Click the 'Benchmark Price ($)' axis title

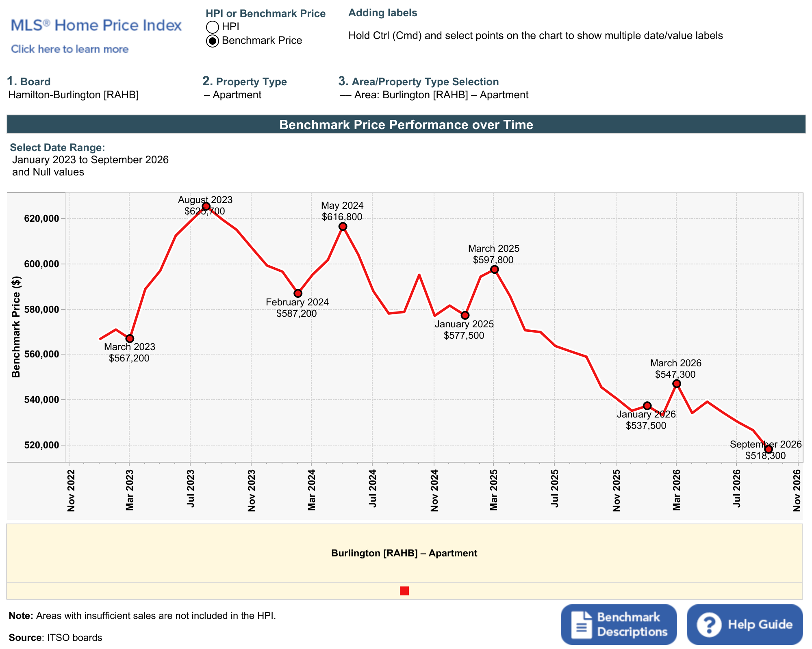tap(16, 327)
